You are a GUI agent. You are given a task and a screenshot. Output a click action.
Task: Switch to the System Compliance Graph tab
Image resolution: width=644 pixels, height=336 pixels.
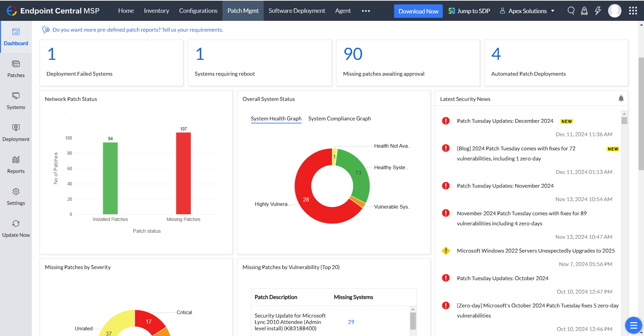(339, 118)
